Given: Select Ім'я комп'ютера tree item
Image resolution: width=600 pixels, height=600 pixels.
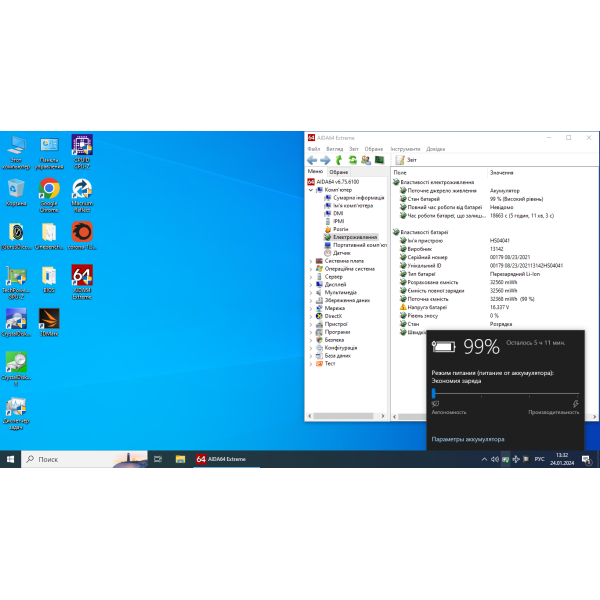Looking at the screenshot, I should coord(349,205).
